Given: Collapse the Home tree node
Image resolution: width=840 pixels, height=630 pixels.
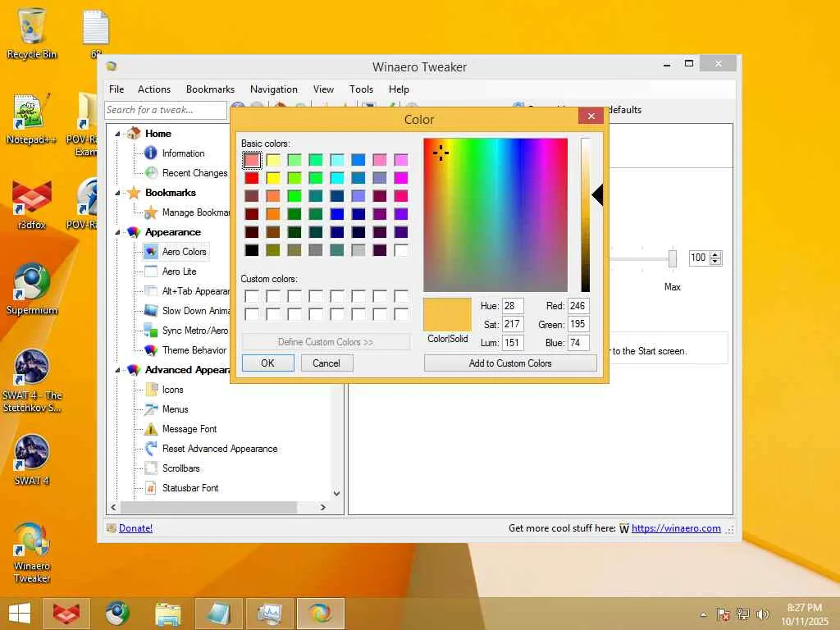Looking at the screenshot, I should pos(117,134).
